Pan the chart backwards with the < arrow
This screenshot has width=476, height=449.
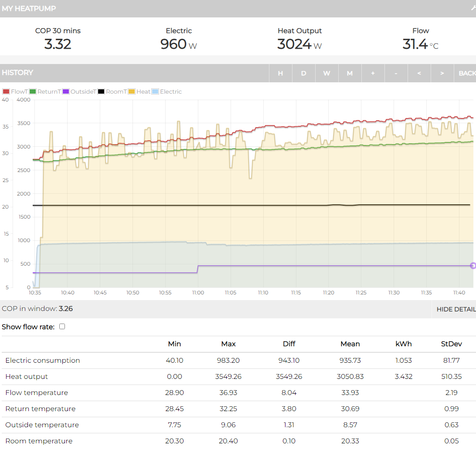[419, 73]
